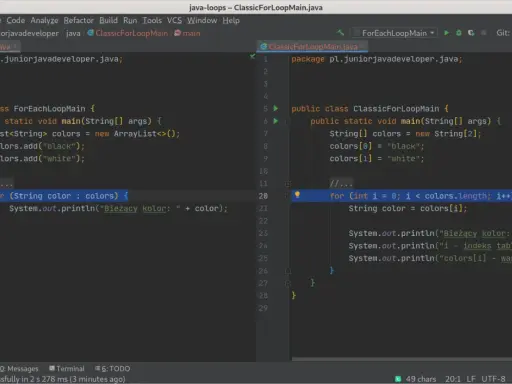512x384 pixels.
Task: Click 'ForEachLoopMain {' class declaration in left editor
Action: coord(54,109)
